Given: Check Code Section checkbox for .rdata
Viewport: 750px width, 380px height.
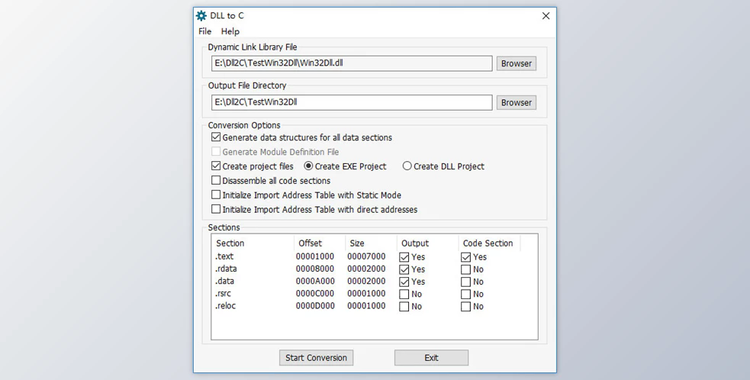Looking at the screenshot, I should pos(466,269).
